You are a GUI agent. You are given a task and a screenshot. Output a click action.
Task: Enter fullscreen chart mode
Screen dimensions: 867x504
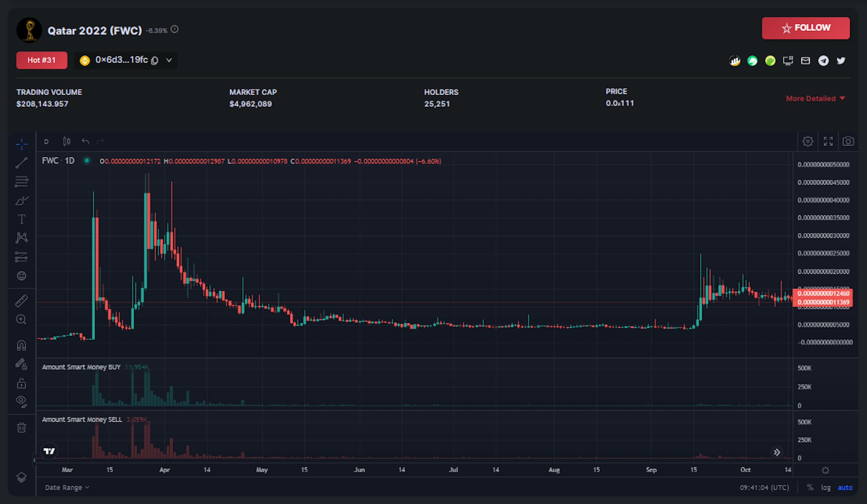click(828, 141)
